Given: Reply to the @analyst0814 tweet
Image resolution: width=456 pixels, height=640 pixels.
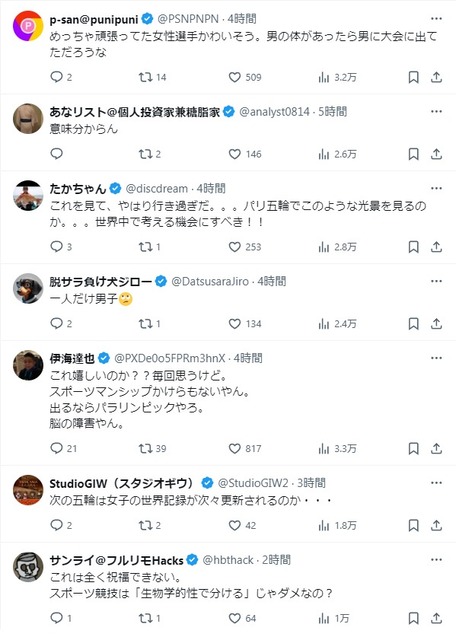Looking at the screenshot, I should coord(56,154).
